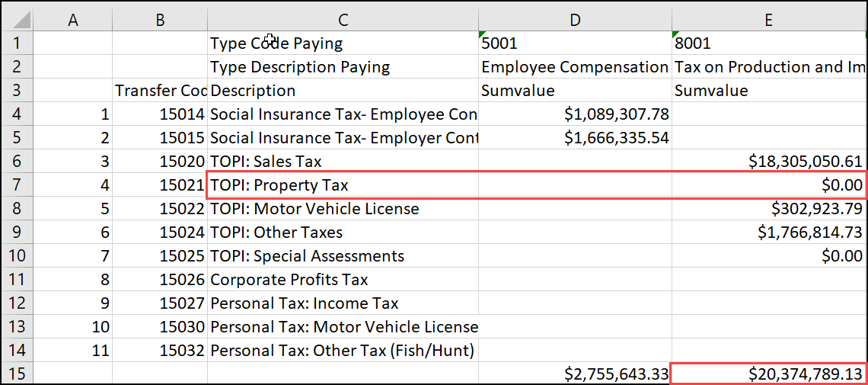The width and height of the screenshot is (868, 385).
Task: Click the Type Description Paying cell
Action: click(x=343, y=67)
